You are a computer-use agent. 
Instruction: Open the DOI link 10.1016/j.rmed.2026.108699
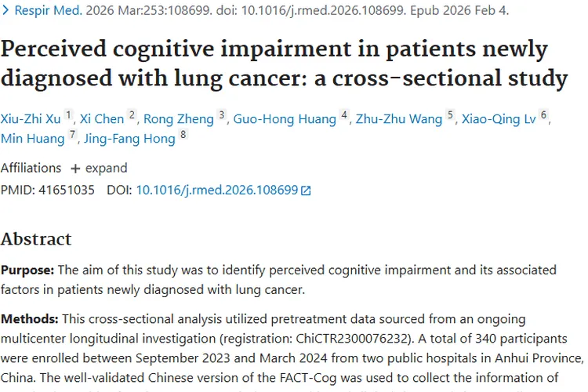point(216,190)
